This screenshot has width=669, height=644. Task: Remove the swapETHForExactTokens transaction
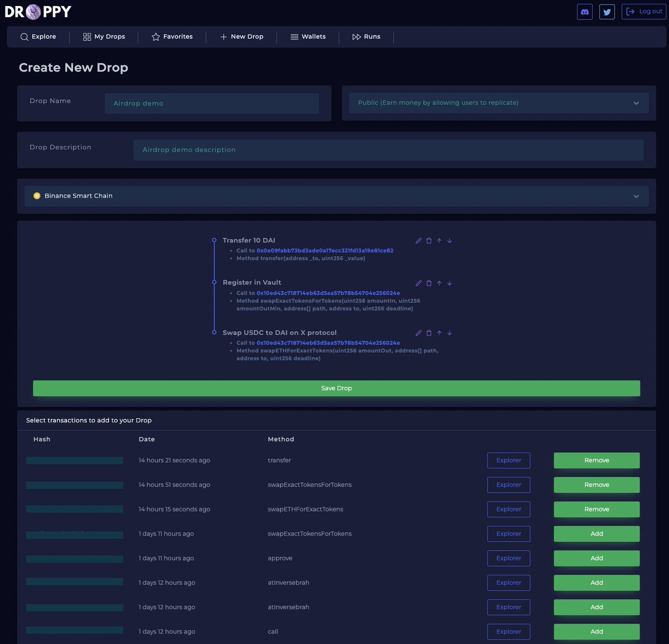pos(597,510)
